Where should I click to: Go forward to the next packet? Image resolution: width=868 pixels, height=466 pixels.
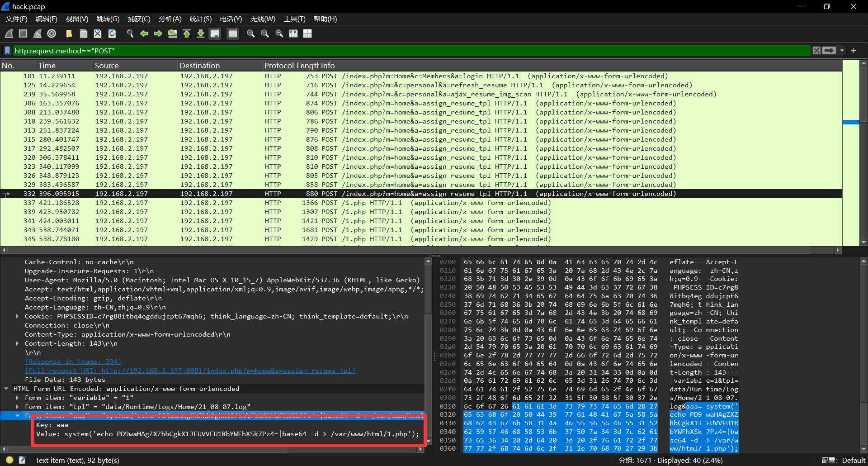158,33
